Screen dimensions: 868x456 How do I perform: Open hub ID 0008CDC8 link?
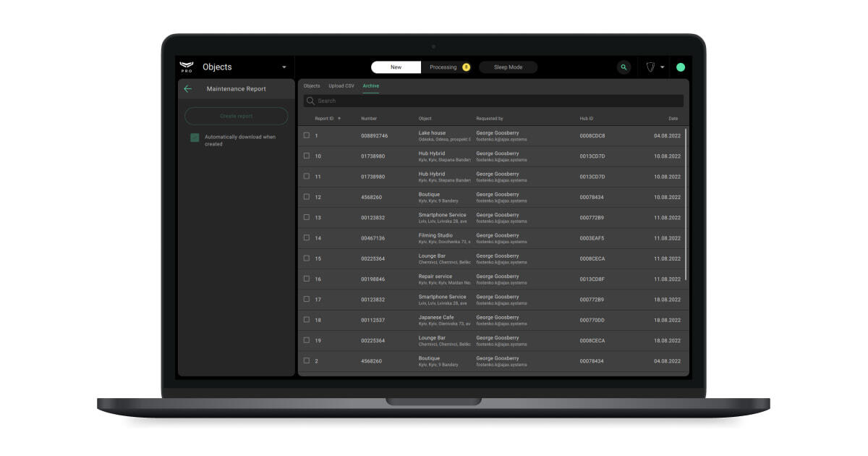(592, 136)
